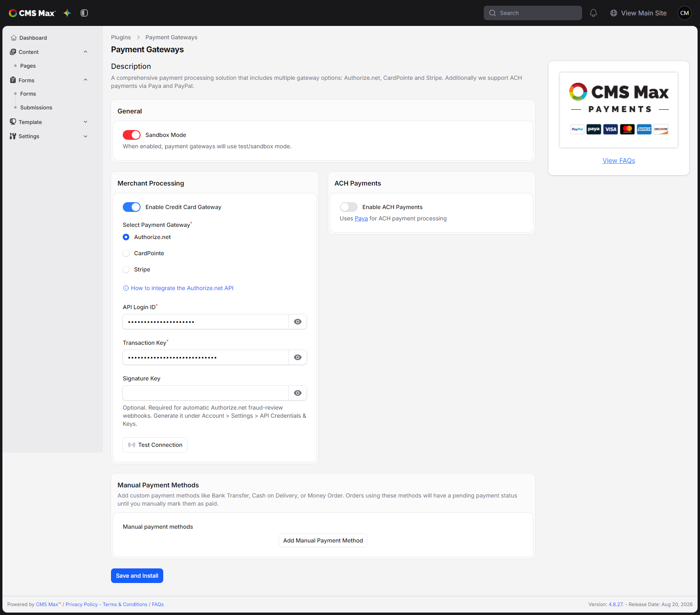
Task: Open the Paya link in ACH Payments
Action: pyautogui.click(x=361, y=218)
